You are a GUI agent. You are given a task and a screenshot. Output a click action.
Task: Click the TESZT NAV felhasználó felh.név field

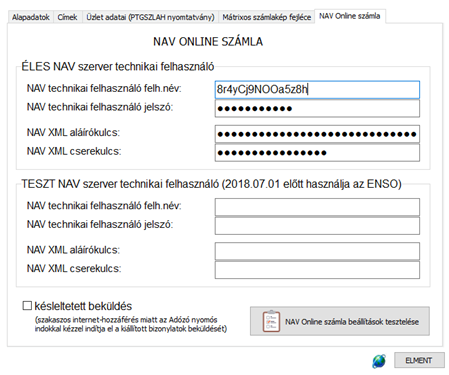tap(317, 207)
